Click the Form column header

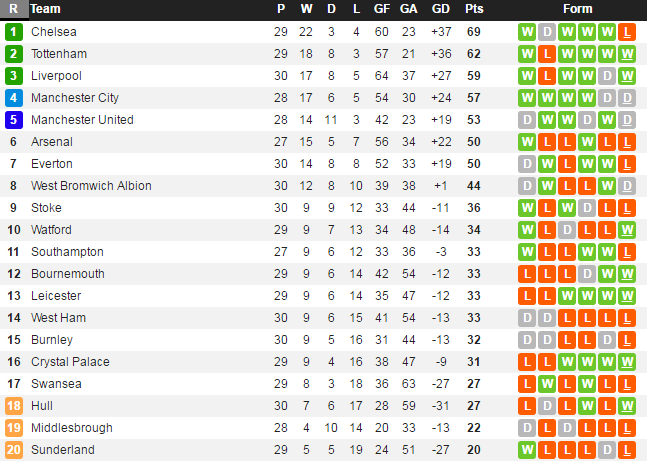tap(577, 9)
